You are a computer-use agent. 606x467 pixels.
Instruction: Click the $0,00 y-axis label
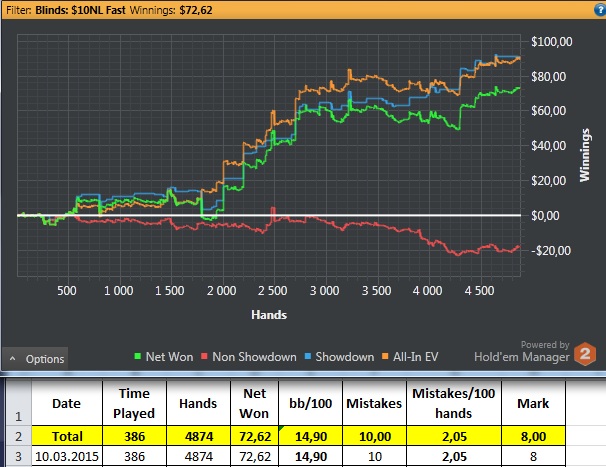545,216
